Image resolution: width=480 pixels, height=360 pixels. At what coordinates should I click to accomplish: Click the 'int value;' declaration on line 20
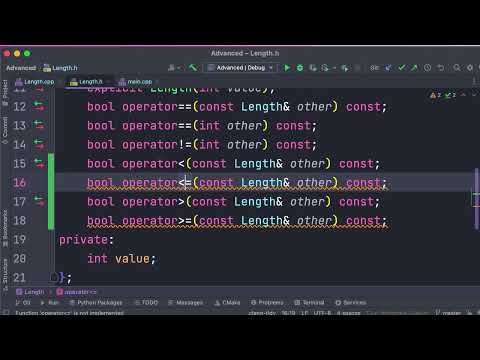[121, 258]
